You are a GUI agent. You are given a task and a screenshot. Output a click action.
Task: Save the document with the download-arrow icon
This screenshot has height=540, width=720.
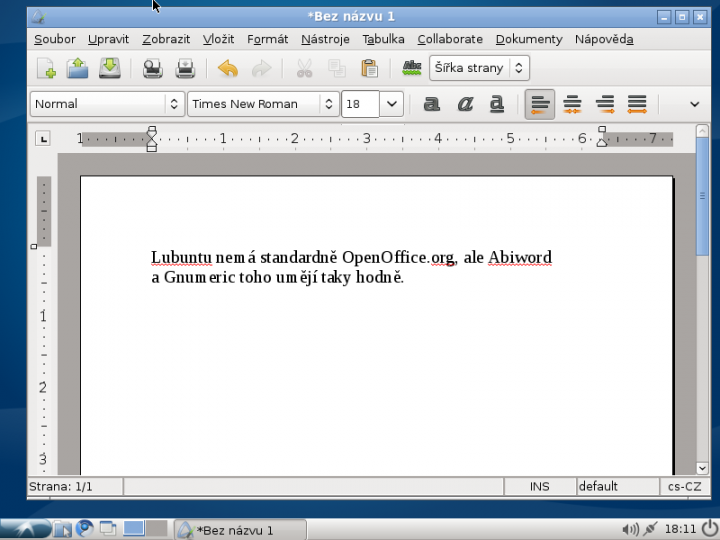pos(110,68)
